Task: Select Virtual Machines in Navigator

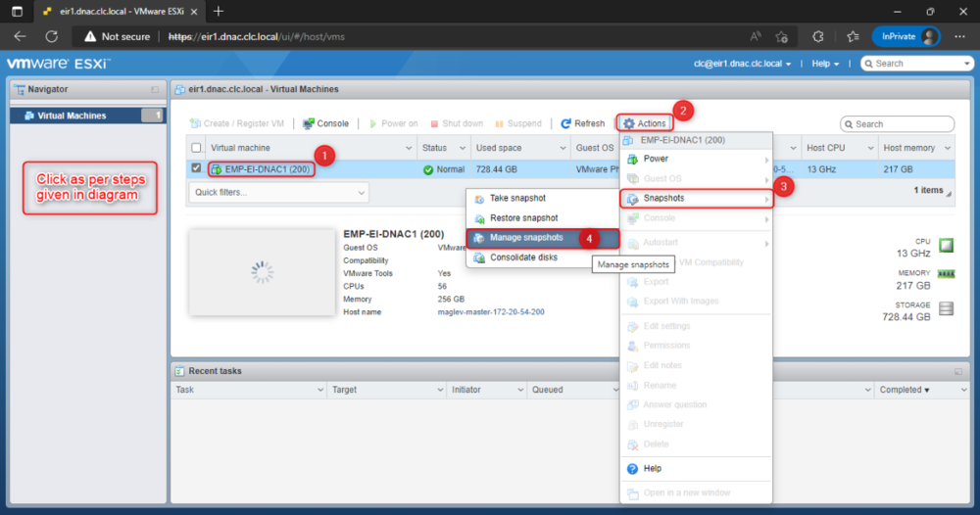Action: (x=88, y=116)
